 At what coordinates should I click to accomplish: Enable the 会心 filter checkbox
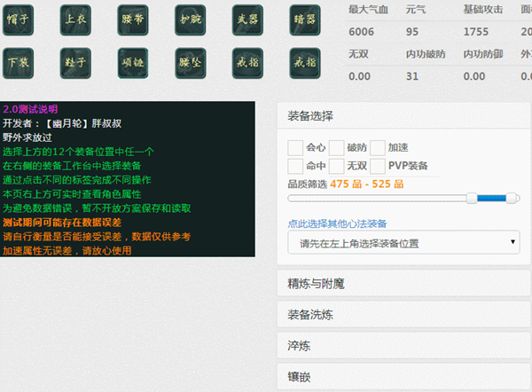point(295,147)
